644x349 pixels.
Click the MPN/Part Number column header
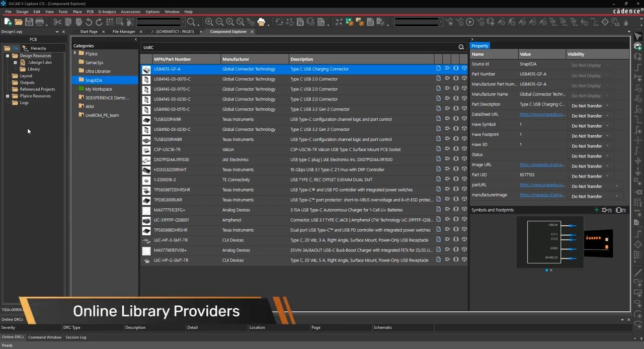click(x=186, y=59)
